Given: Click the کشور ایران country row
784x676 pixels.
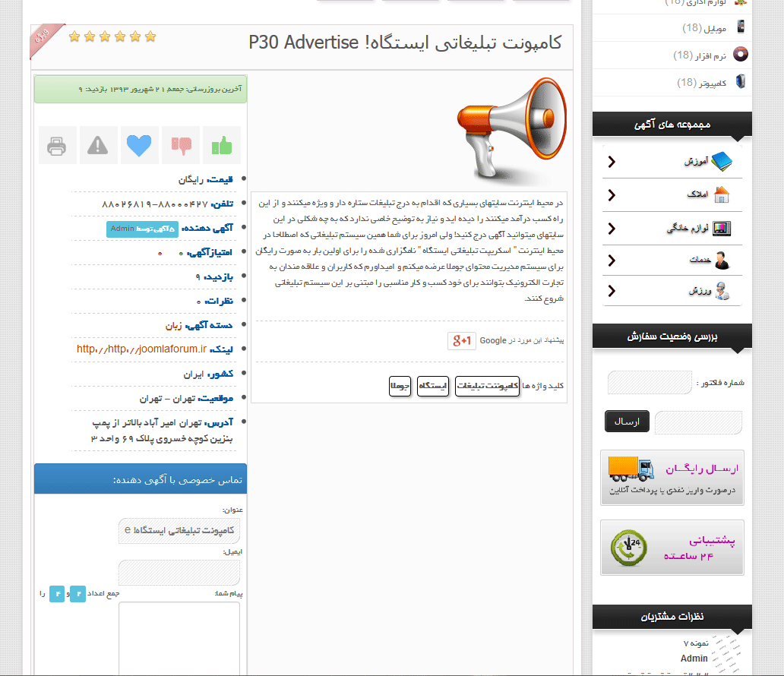Looking at the screenshot, I should point(208,374).
